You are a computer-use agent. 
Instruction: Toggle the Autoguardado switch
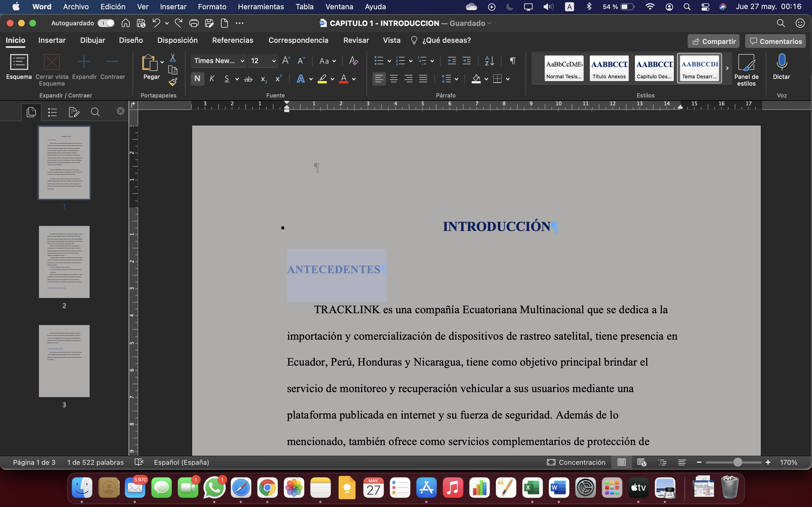(x=106, y=23)
